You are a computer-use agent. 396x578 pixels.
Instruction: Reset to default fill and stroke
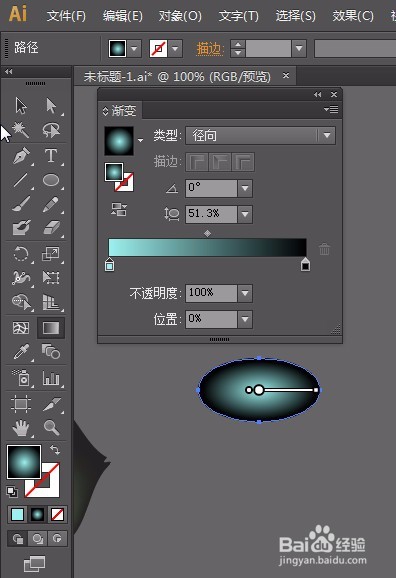12,491
